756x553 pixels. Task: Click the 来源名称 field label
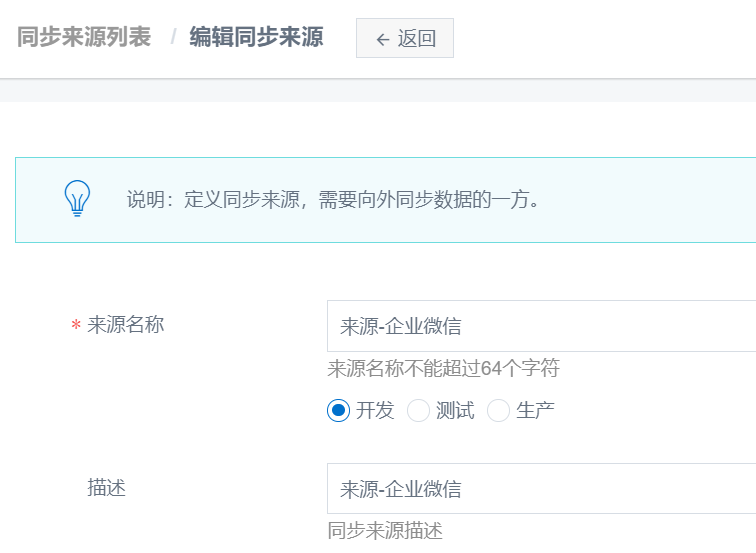point(125,325)
